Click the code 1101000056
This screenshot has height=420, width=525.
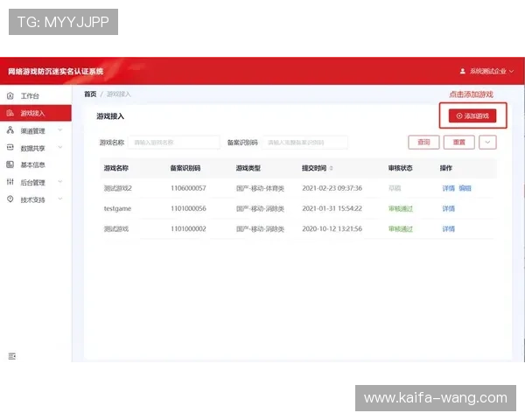[x=188, y=208]
